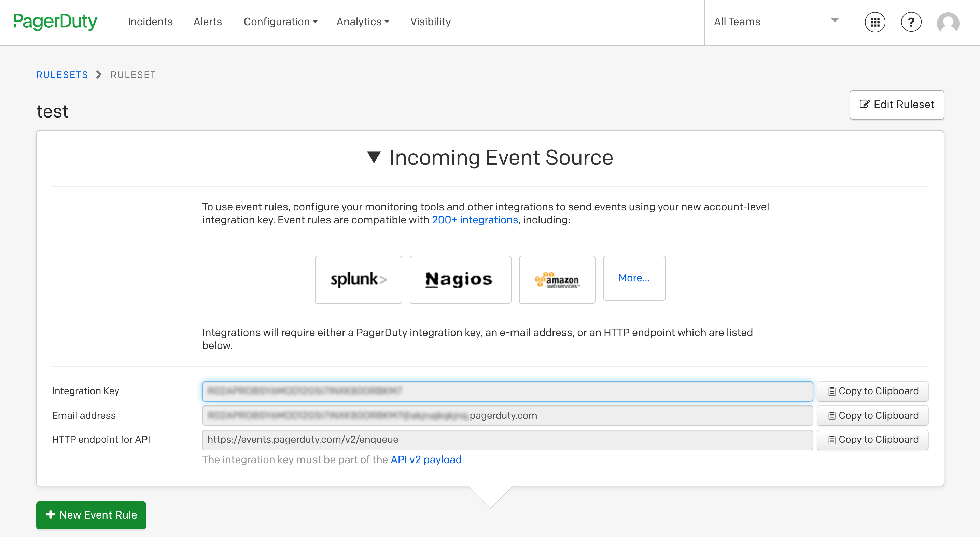The image size is (980, 537).
Task: Select the Splunk integration logo
Action: tap(359, 279)
